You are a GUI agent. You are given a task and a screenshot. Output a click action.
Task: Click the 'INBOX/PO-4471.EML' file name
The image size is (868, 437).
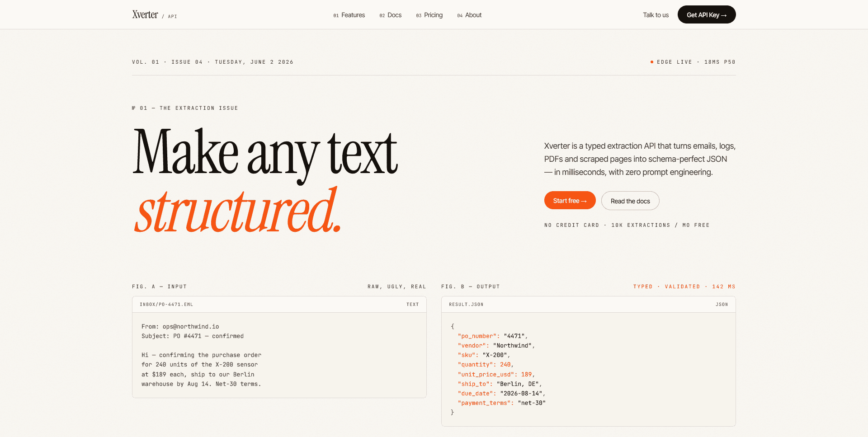[166, 305]
